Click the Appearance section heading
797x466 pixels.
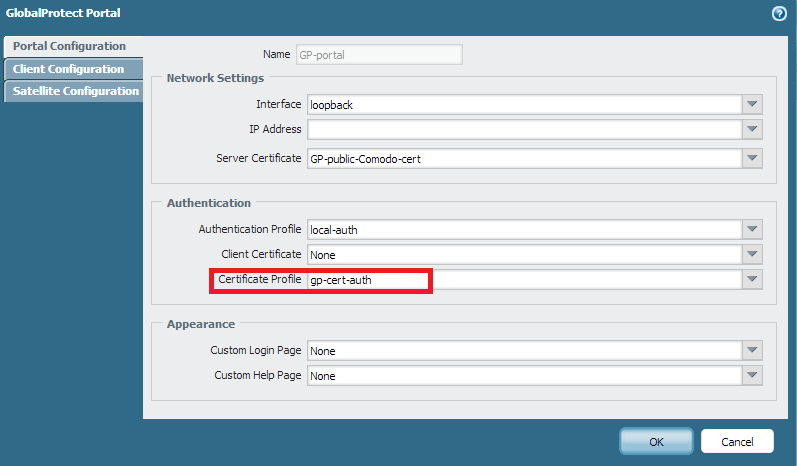tap(201, 324)
